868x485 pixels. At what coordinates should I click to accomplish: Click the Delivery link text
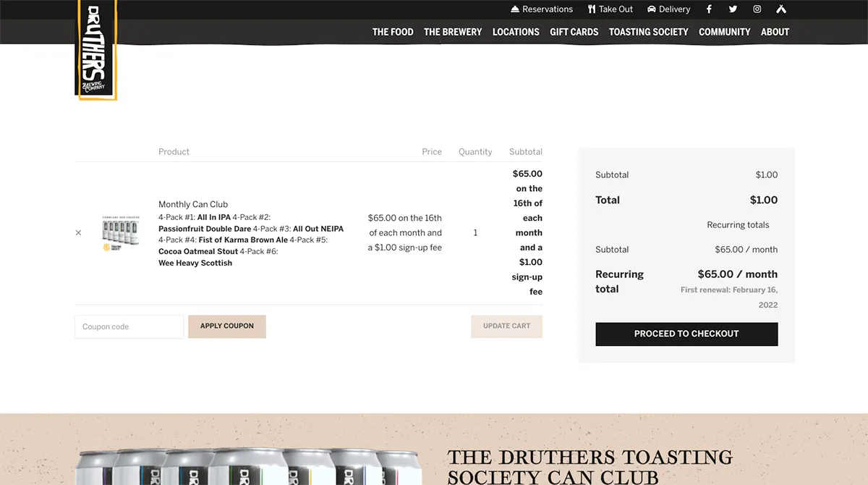pyautogui.click(x=675, y=9)
